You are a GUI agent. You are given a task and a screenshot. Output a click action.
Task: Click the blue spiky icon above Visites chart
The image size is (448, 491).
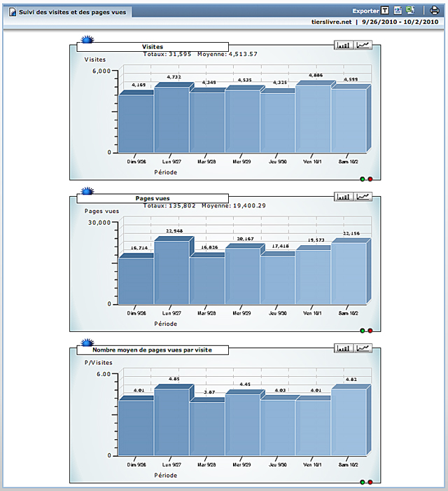tap(87, 40)
